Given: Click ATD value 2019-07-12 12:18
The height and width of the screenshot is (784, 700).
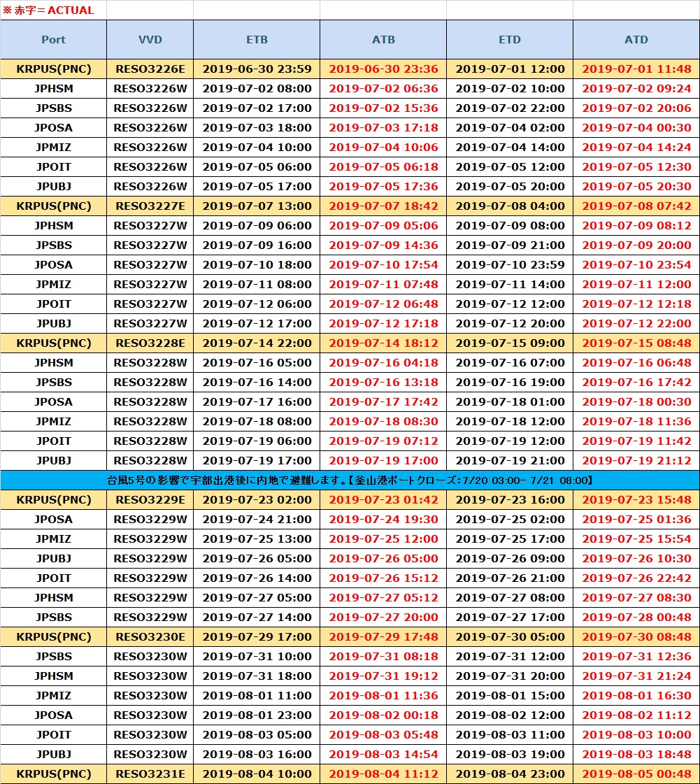Looking at the screenshot, I should tap(636, 304).
